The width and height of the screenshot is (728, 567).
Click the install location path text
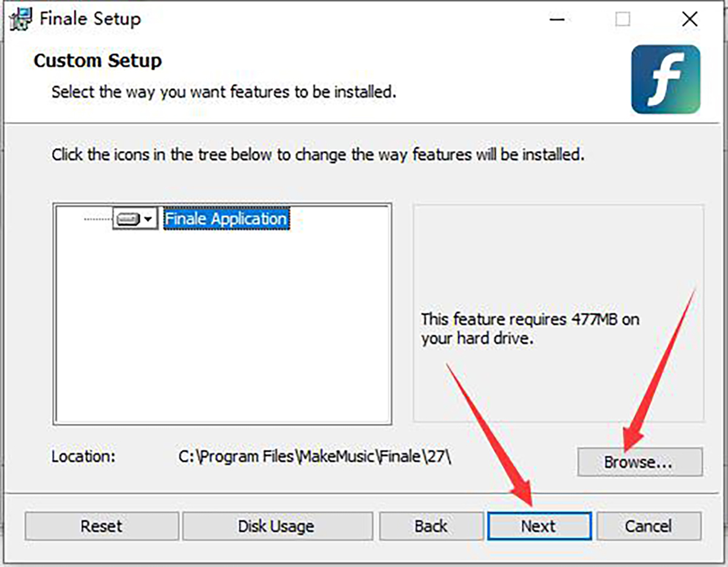point(315,456)
